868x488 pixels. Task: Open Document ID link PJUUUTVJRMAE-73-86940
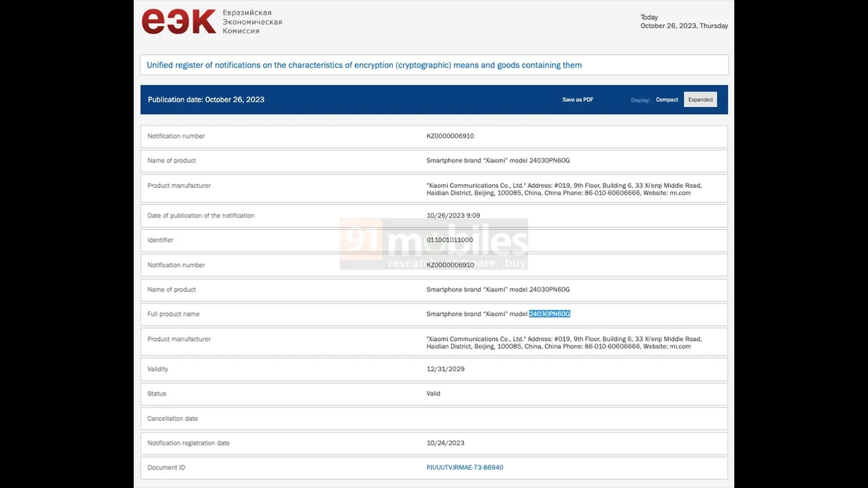pos(465,467)
